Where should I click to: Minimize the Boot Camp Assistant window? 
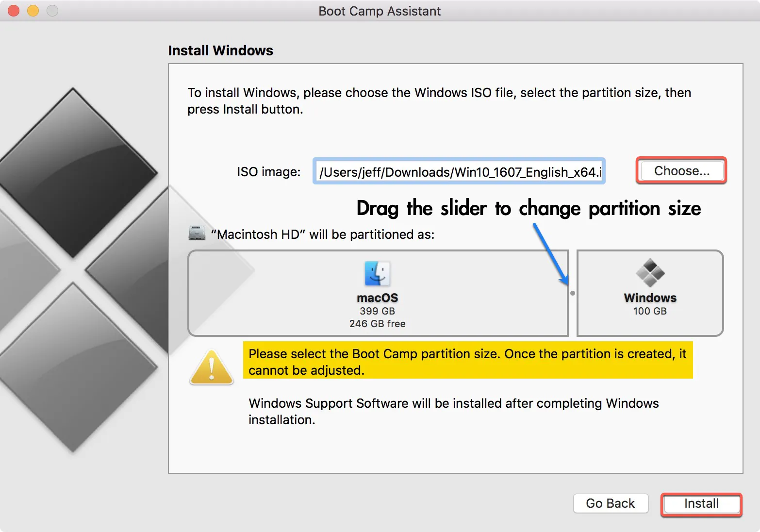click(x=33, y=10)
